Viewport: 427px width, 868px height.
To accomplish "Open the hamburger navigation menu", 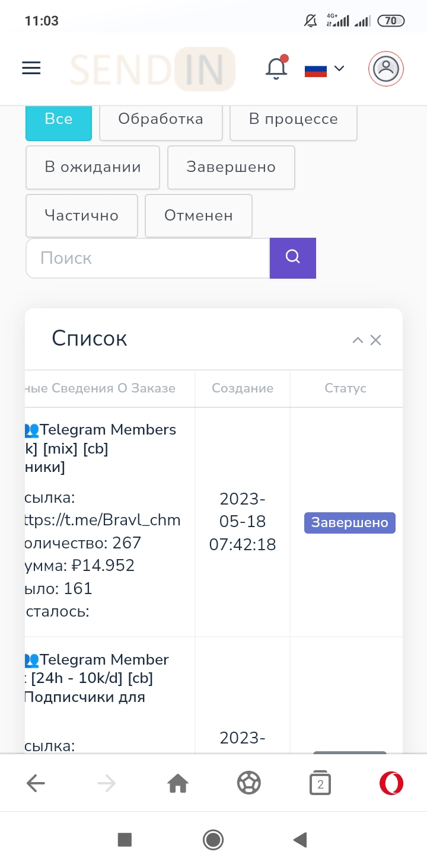I will [x=31, y=68].
